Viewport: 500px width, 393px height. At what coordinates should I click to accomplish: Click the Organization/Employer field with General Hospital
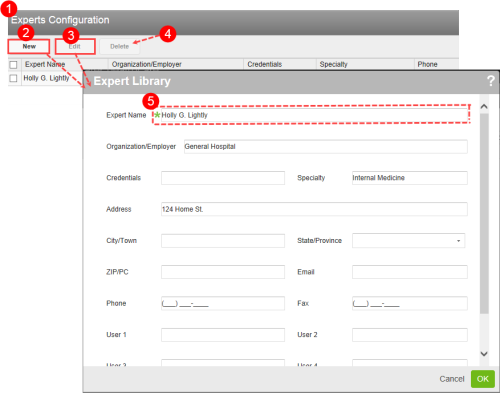pos(326,147)
